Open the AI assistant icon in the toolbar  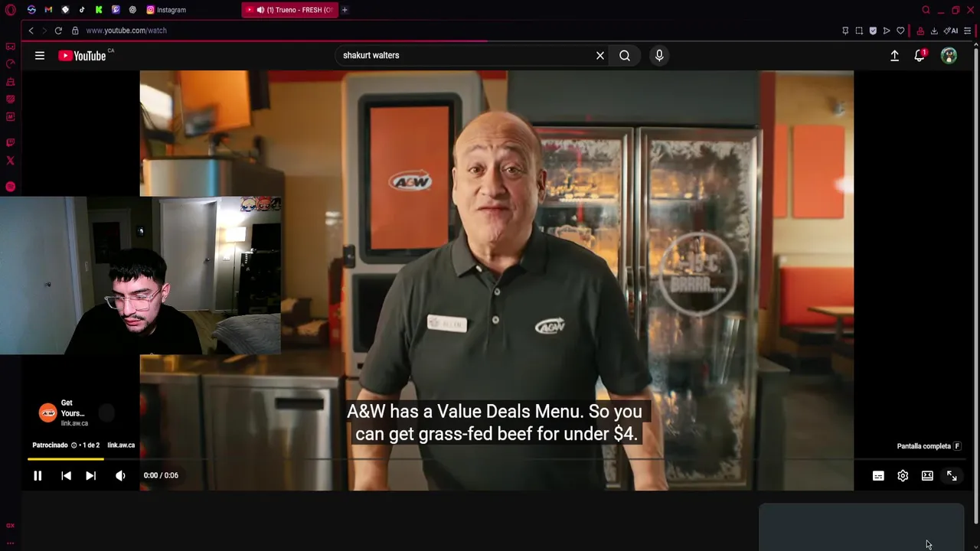tap(951, 31)
